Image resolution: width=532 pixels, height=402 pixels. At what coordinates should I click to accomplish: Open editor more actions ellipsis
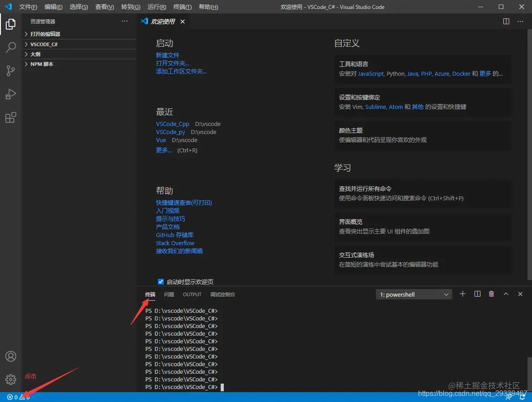pos(520,22)
